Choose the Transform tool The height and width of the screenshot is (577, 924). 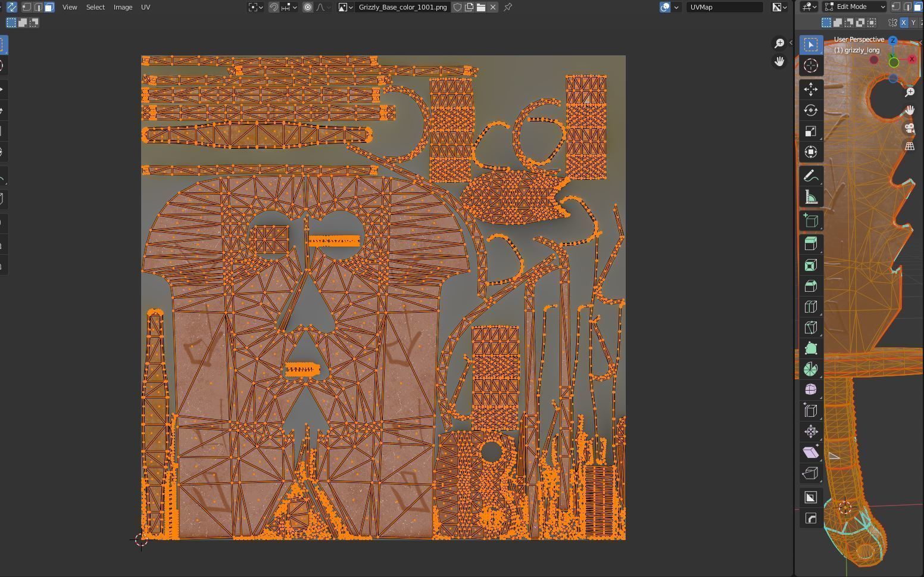coord(811,152)
